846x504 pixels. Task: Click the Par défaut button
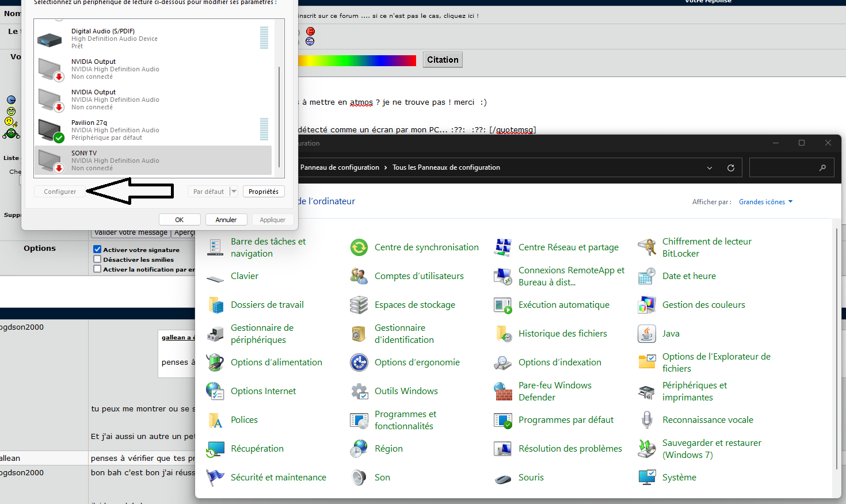209,192
